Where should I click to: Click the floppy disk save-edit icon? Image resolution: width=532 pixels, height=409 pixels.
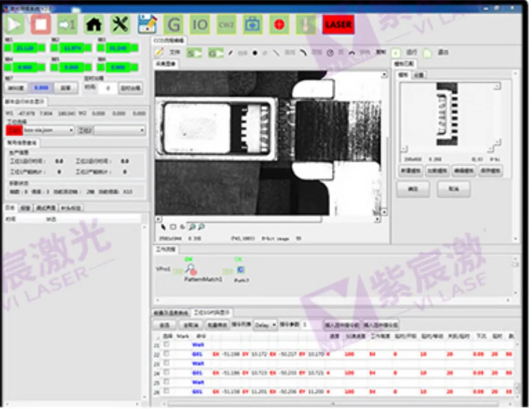(x=147, y=24)
